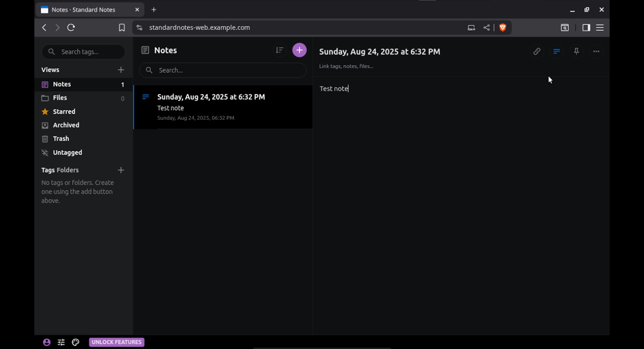The image size is (644, 349).
Task: Click the link tags and notes icon
Action: click(537, 51)
